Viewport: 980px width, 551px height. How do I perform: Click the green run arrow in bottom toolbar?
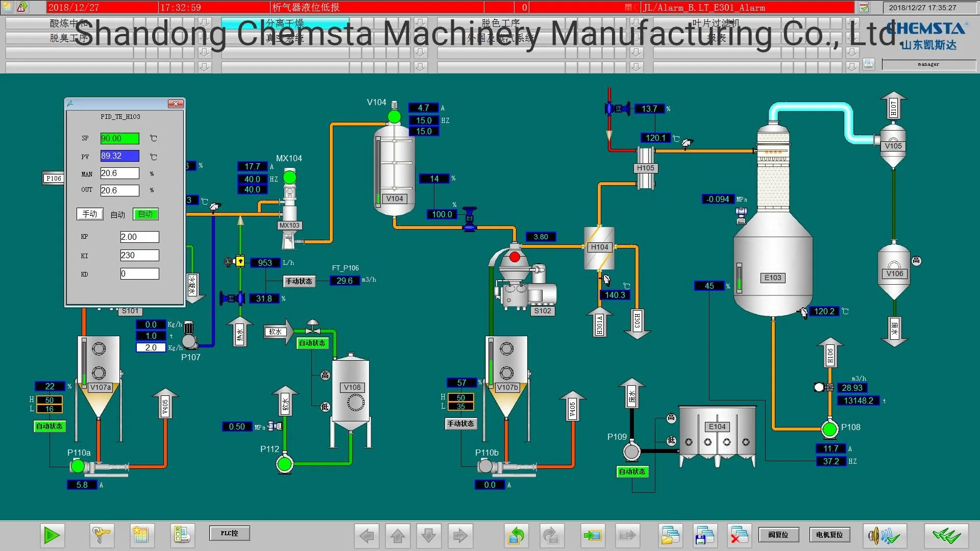52,535
